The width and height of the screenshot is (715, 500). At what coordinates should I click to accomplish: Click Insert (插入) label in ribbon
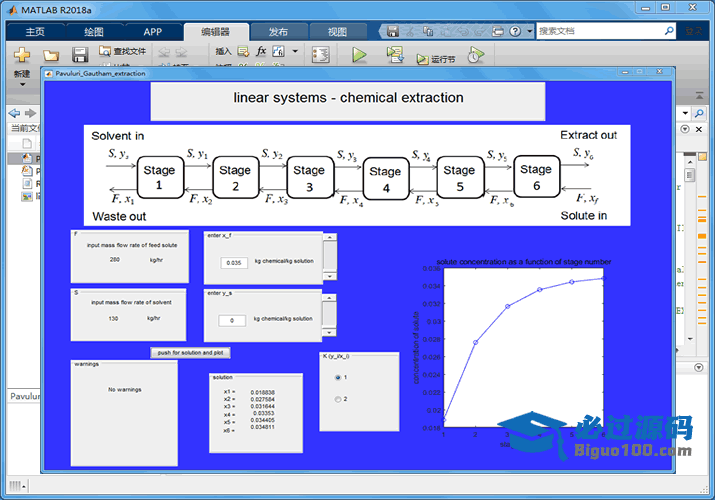[223, 51]
